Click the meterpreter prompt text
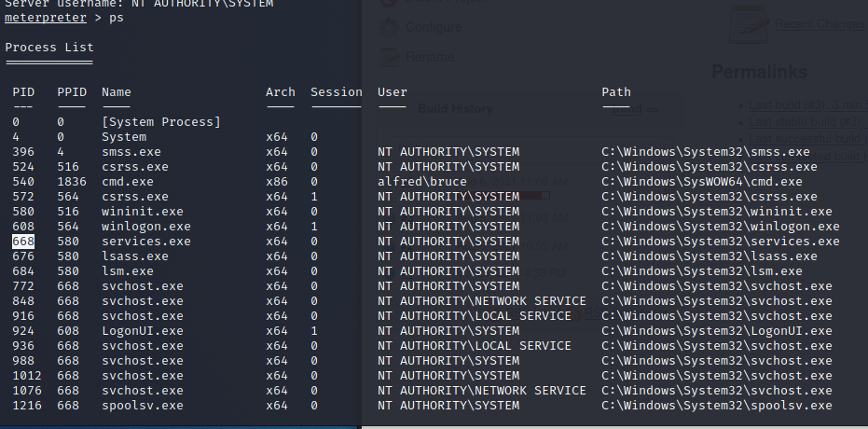The width and height of the screenshot is (868, 429). click(x=40, y=18)
